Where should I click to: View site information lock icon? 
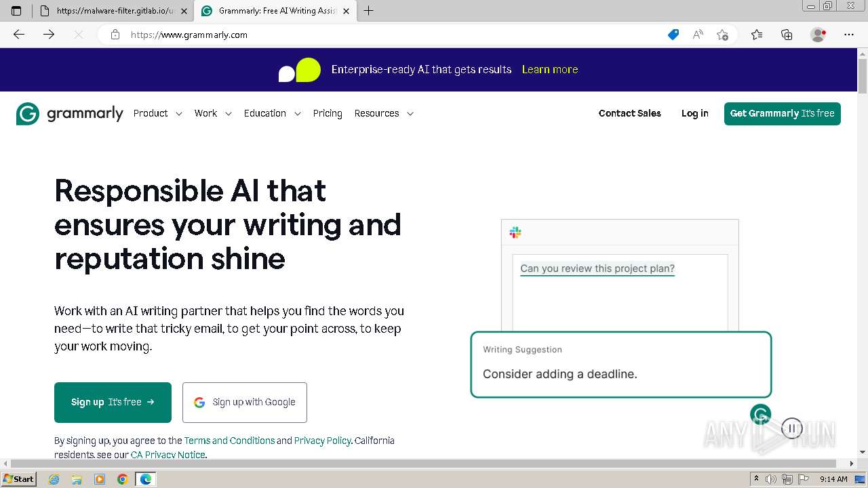coord(115,35)
